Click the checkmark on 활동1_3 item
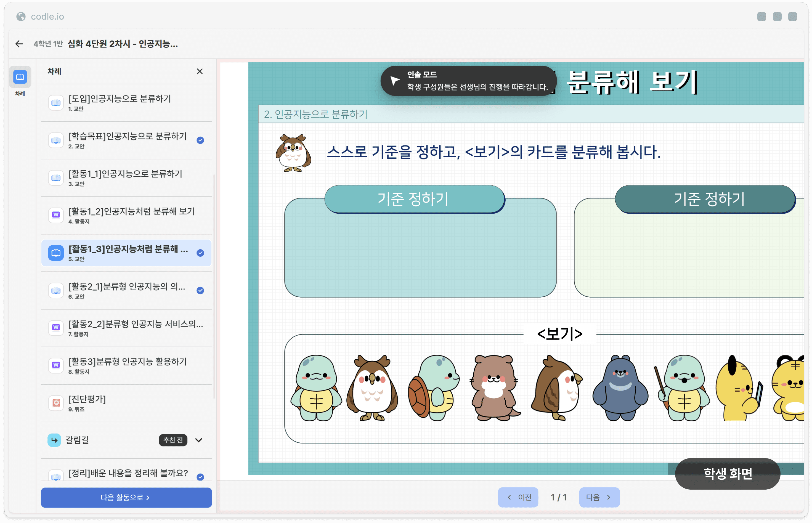The width and height of the screenshot is (812, 523). (x=200, y=253)
